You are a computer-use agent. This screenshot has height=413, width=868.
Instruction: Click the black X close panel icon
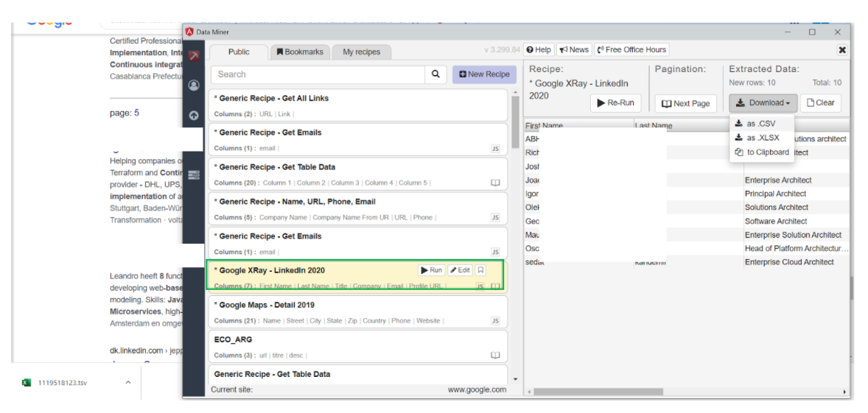(x=842, y=50)
